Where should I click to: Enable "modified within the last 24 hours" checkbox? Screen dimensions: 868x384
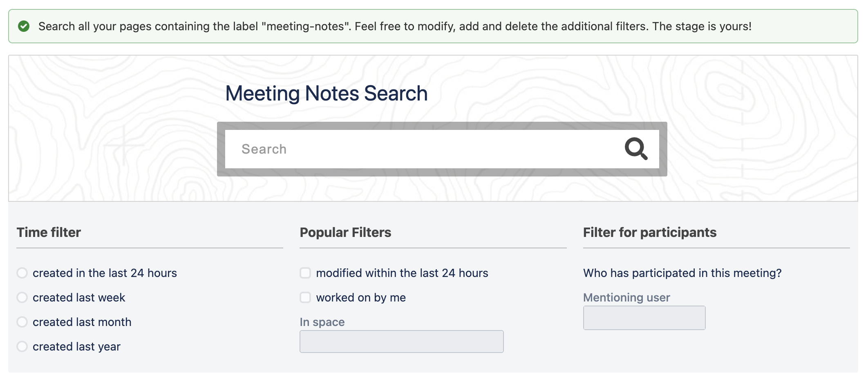tap(305, 273)
